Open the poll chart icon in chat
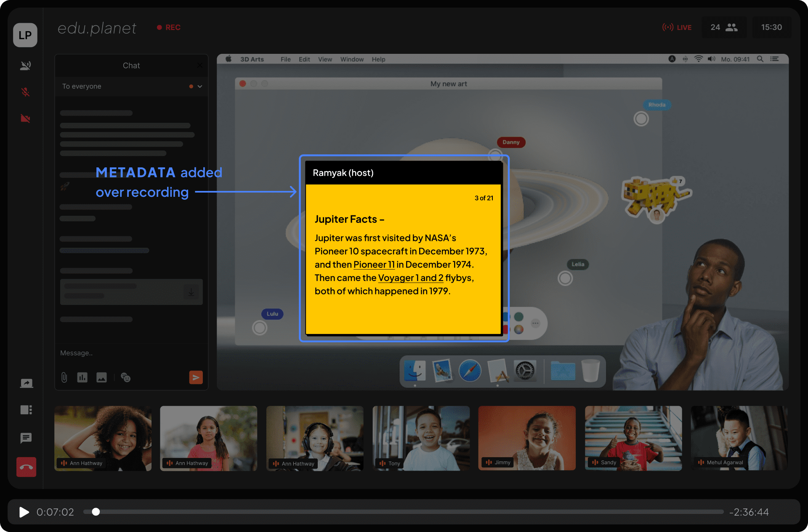The width and height of the screenshot is (808, 532). pos(82,377)
